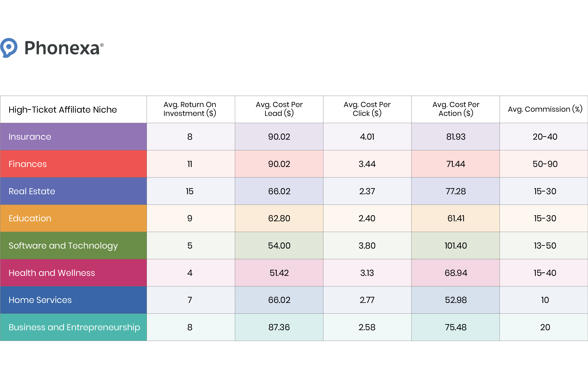The height and width of the screenshot is (375, 588).
Task: Click Business and Entrepreneurship row label
Action: tap(74, 327)
